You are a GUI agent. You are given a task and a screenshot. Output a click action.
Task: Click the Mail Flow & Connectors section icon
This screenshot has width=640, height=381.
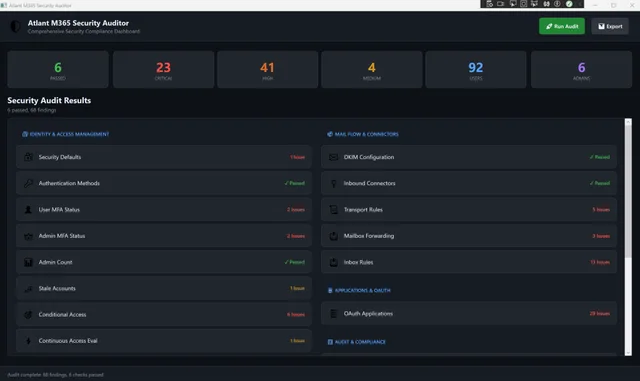click(330, 134)
